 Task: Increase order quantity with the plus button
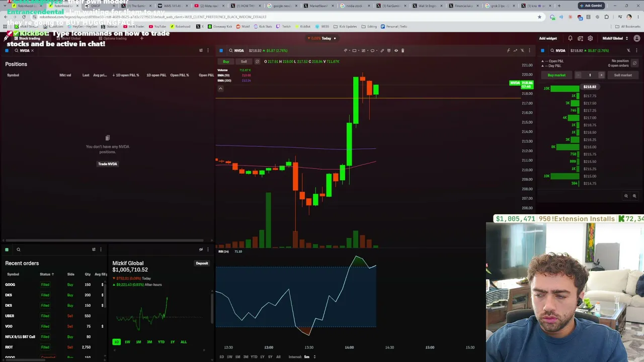(x=601, y=75)
